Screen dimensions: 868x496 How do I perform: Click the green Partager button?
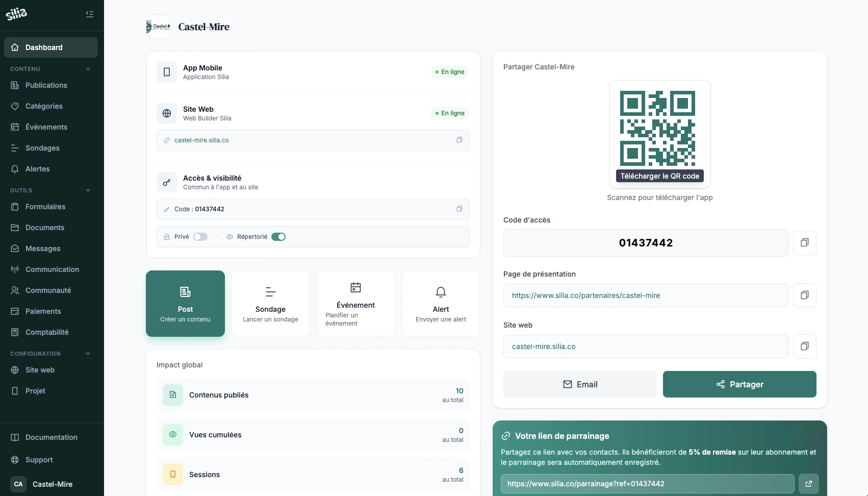[x=739, y=384]
